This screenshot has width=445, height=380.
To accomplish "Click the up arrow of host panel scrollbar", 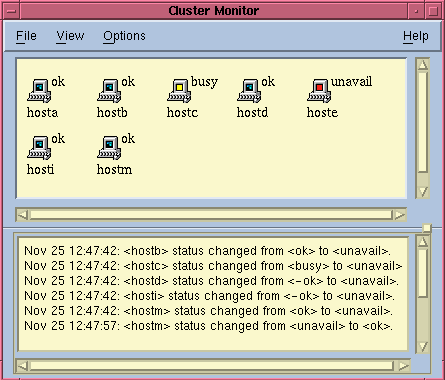I will (423, 65).
